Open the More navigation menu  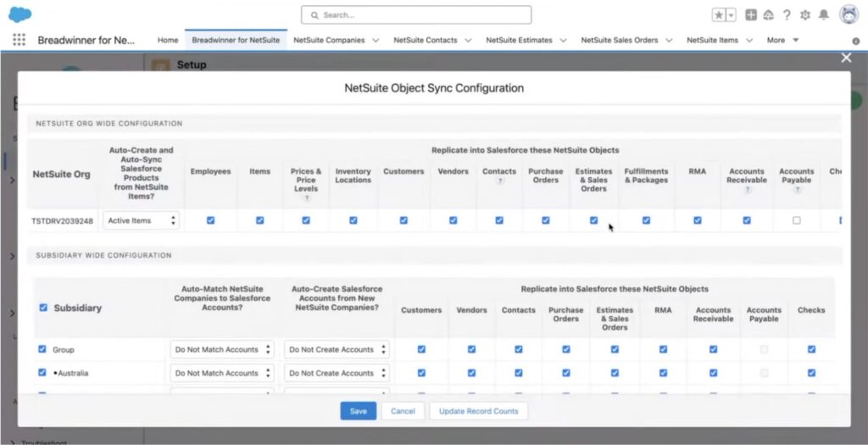point(782,40)
